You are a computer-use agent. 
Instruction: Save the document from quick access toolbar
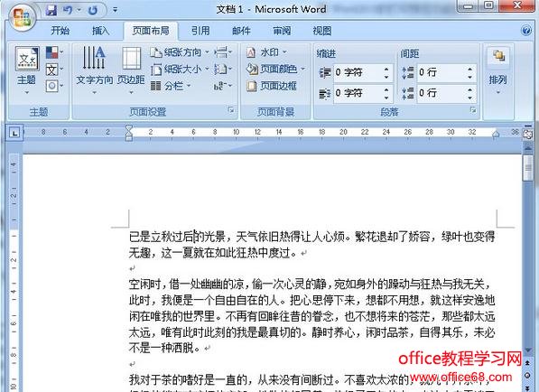pyautogui.click(x=51, y=10)
